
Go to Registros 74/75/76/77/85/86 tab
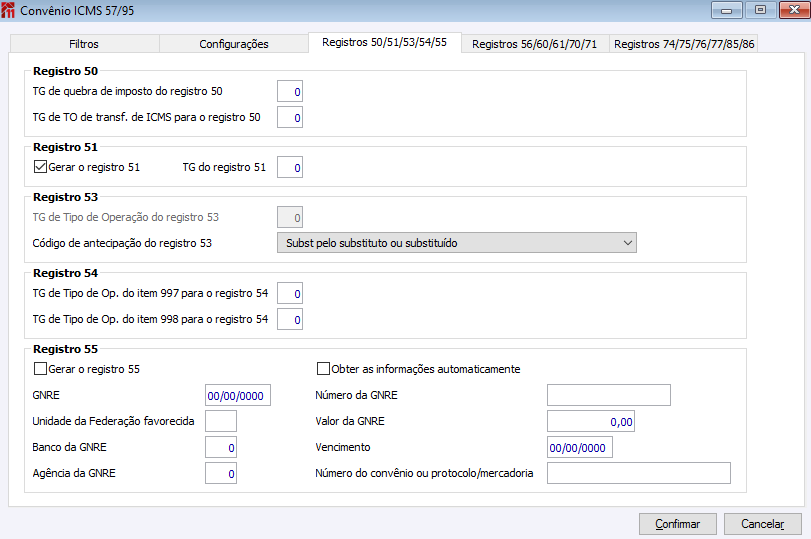click(684, 44)
